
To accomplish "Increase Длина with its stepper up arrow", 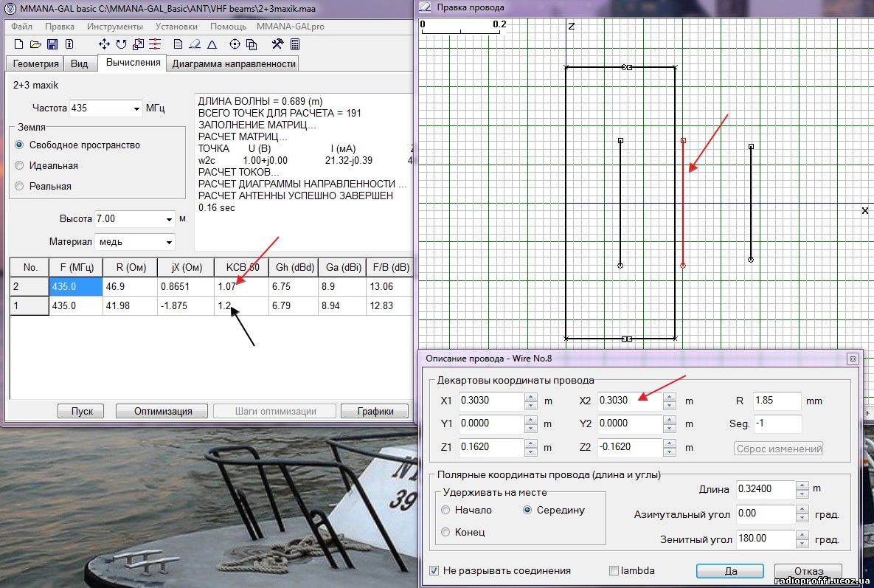I will [x=802, y=485].
